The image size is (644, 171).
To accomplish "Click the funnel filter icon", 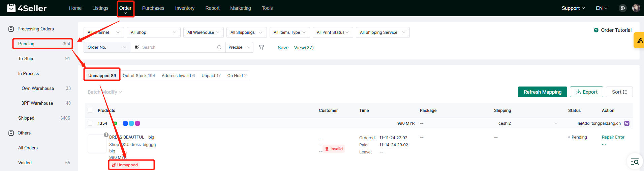I will coord(262,47).
